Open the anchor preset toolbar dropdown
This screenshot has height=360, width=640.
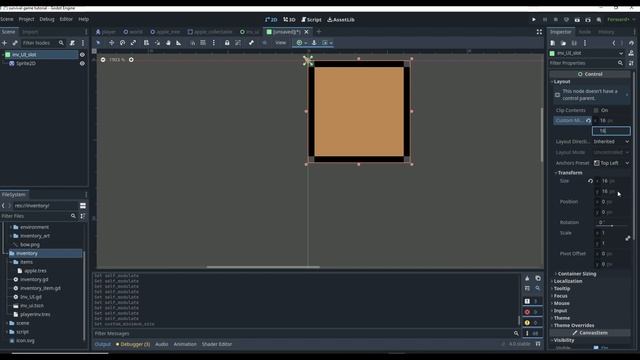point(302,43)
